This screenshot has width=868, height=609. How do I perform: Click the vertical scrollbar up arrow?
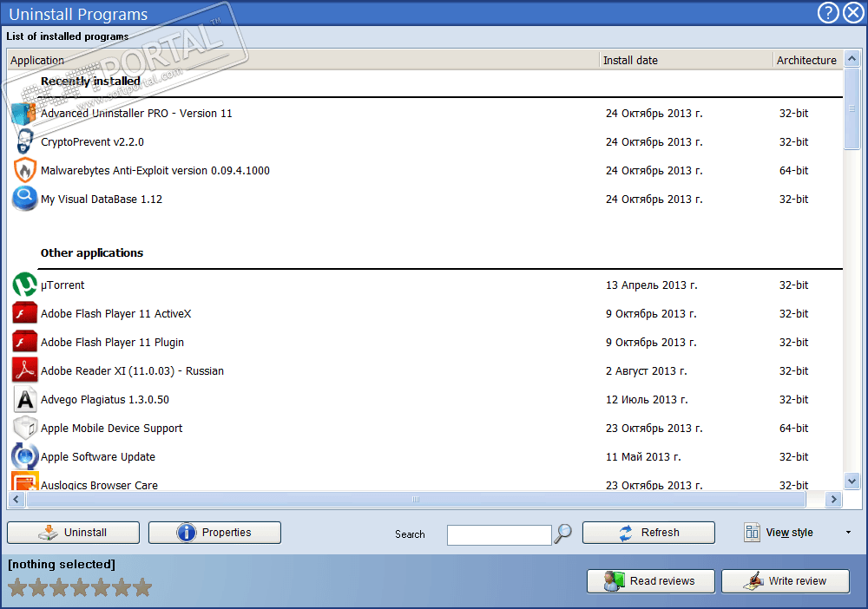(852, 58)
